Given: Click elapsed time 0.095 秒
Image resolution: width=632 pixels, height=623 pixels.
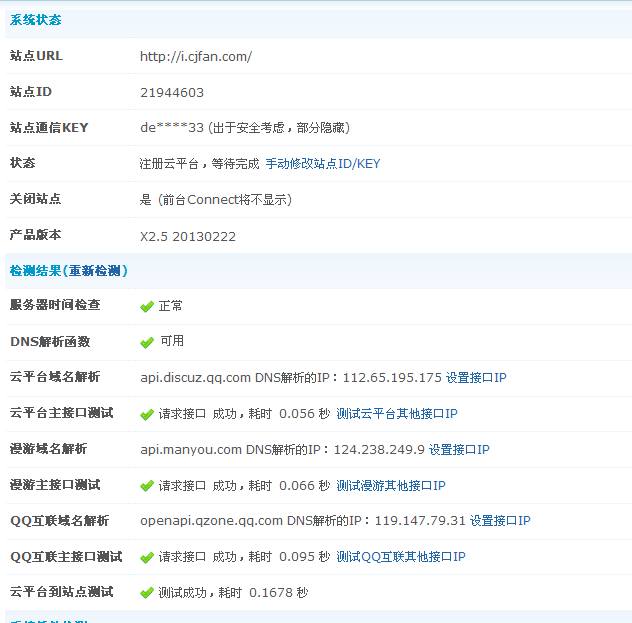Looking at the screenshot, I should pyautogui.click(x=305, y=557).
